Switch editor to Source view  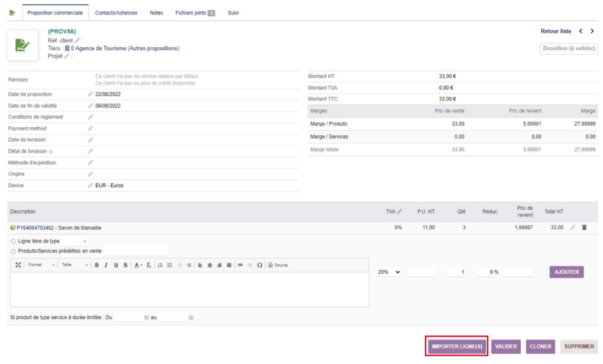278,265
